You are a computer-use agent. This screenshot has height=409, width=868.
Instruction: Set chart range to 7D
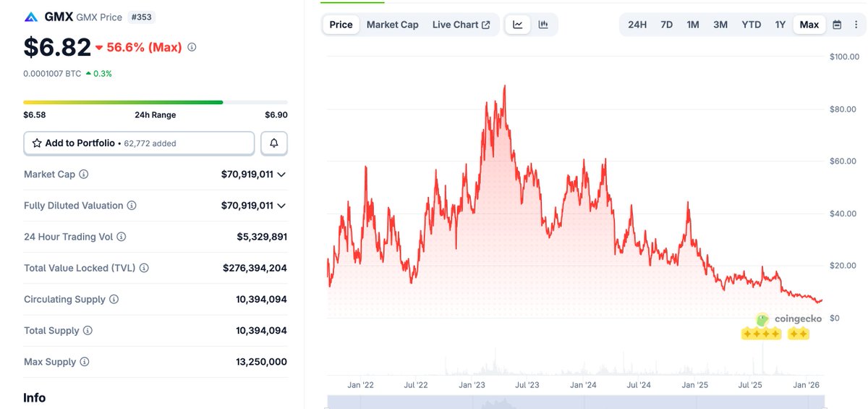tap(667, 25)
